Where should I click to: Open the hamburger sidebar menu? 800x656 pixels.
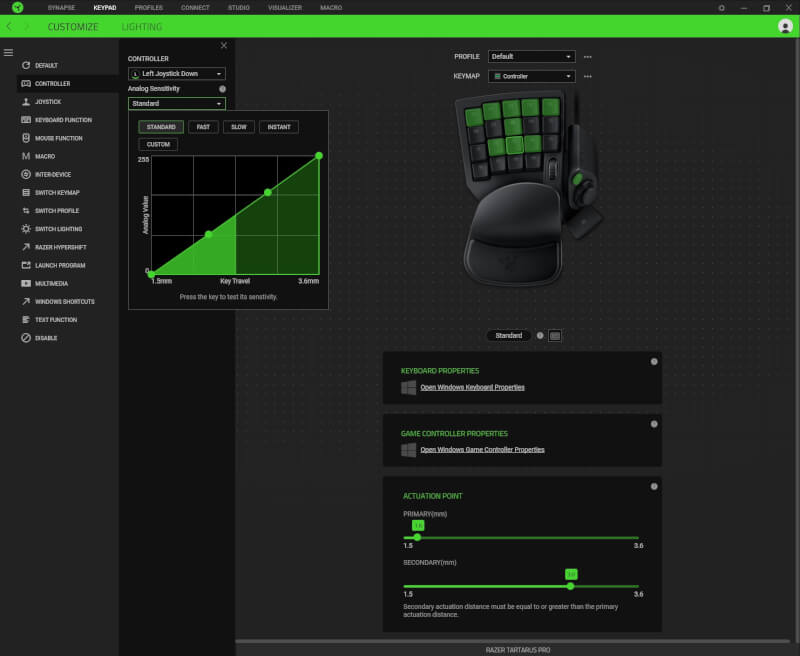[9, 53]
